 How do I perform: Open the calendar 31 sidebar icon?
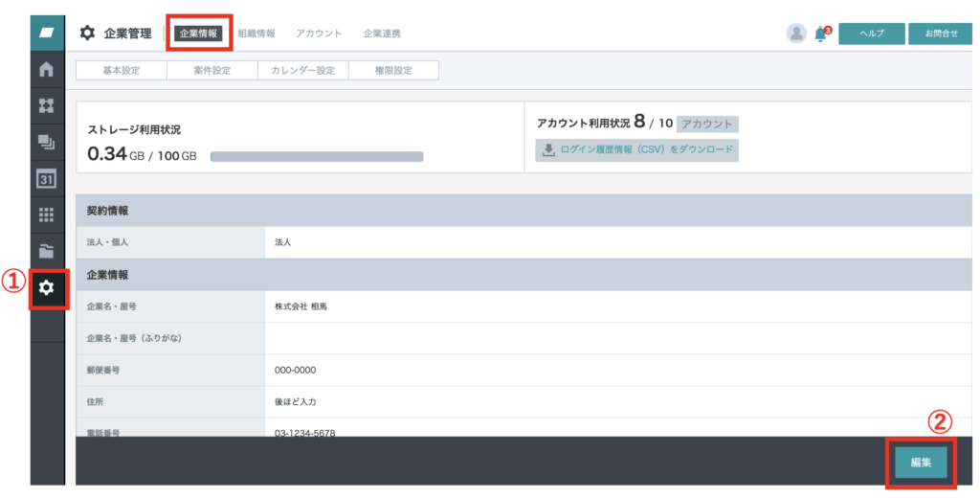[x=47, y=179]
